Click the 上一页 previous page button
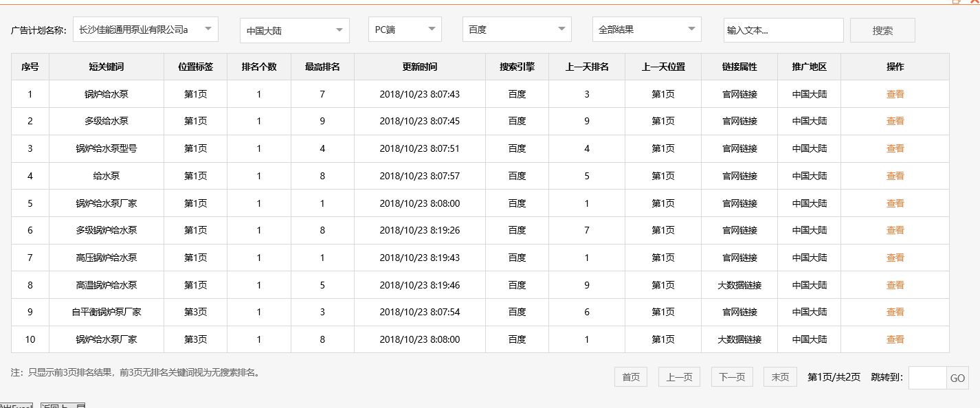980x408 pixels. [x=678, y=376]
